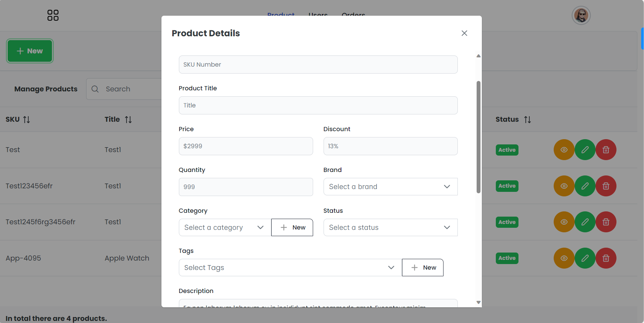644x323 pixels.
Task: Add a new category with New button
Action: (x=292, y=227)
